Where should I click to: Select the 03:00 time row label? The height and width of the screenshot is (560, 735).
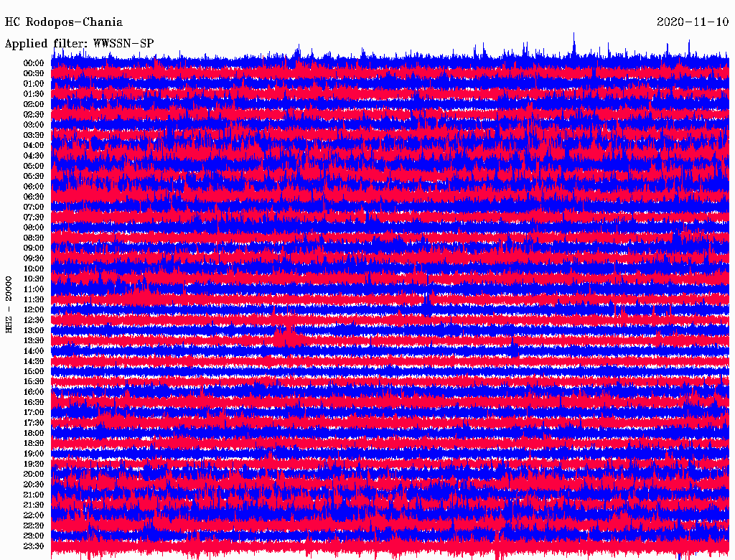34,125
